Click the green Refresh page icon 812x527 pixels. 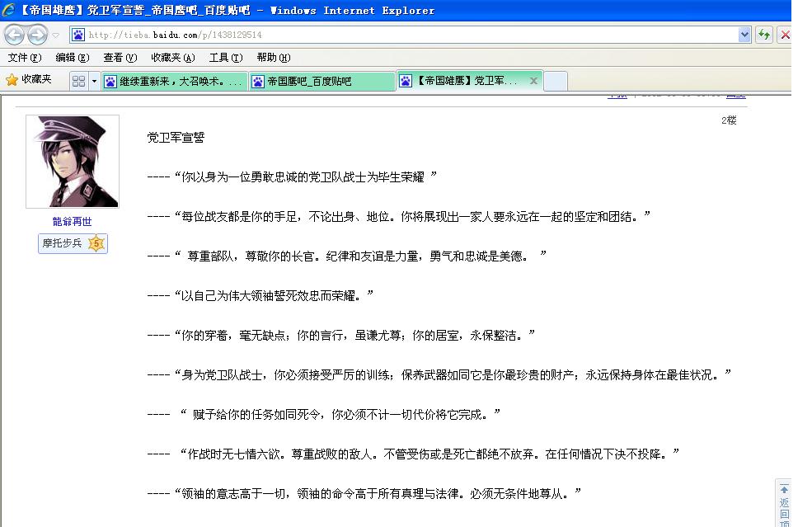(764, 35)
